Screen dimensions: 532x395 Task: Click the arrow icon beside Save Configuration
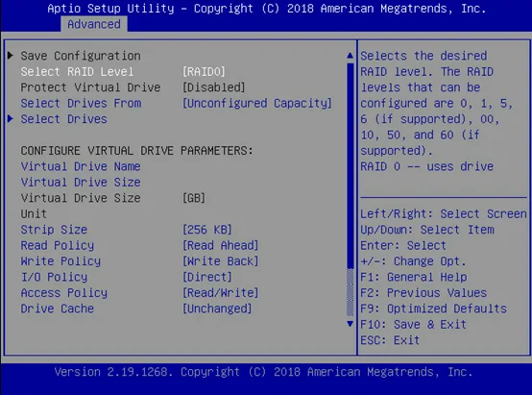(x=11, y=56)
